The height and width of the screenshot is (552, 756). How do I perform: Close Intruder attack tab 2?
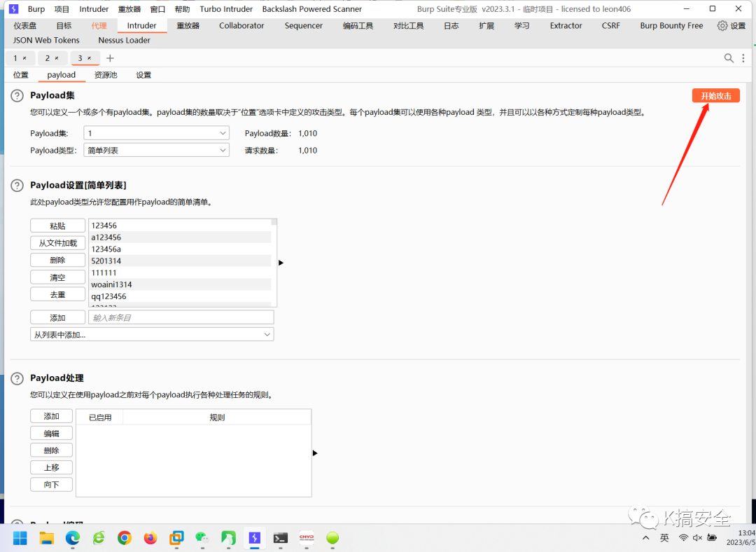57,58
